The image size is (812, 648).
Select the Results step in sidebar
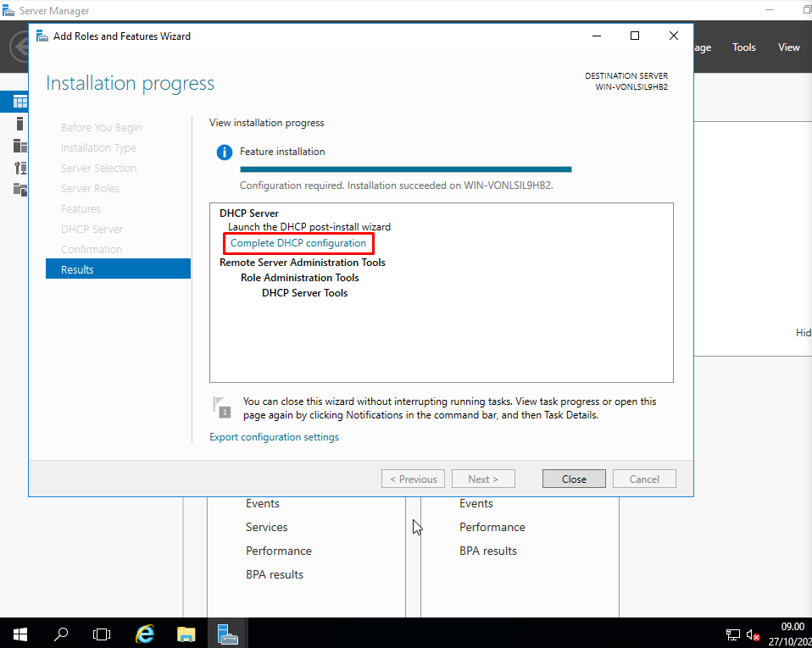tap(118, 269)
